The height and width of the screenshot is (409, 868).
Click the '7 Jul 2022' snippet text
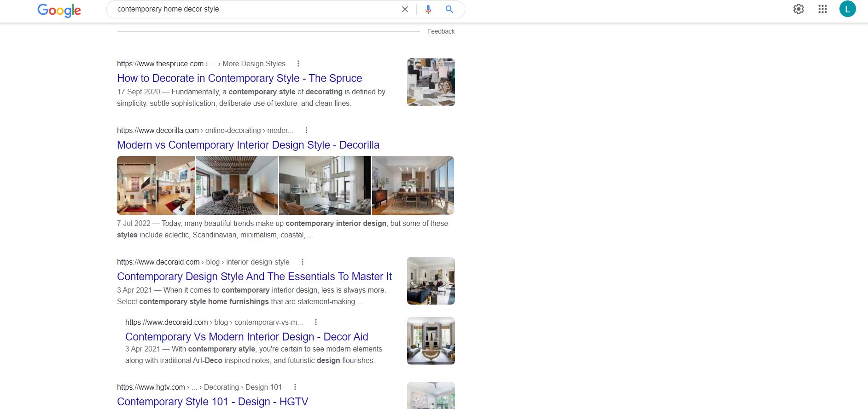click(x=134, y=223)
